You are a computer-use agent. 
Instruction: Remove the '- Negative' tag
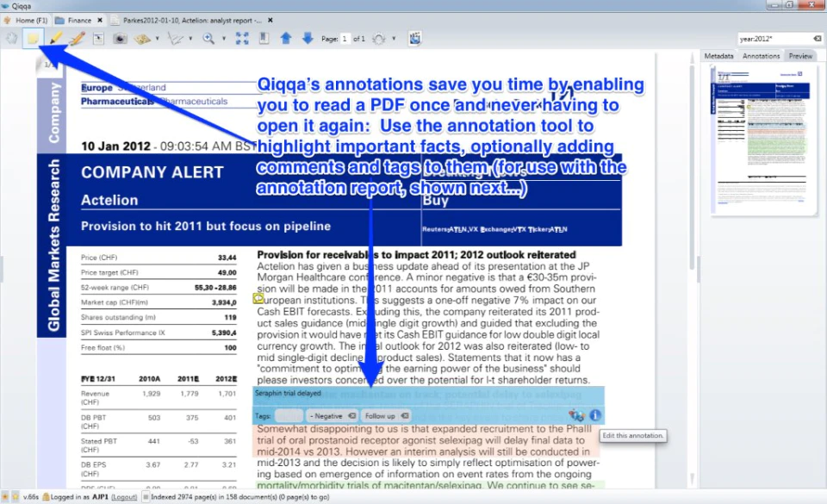click(x=351, y=416)
